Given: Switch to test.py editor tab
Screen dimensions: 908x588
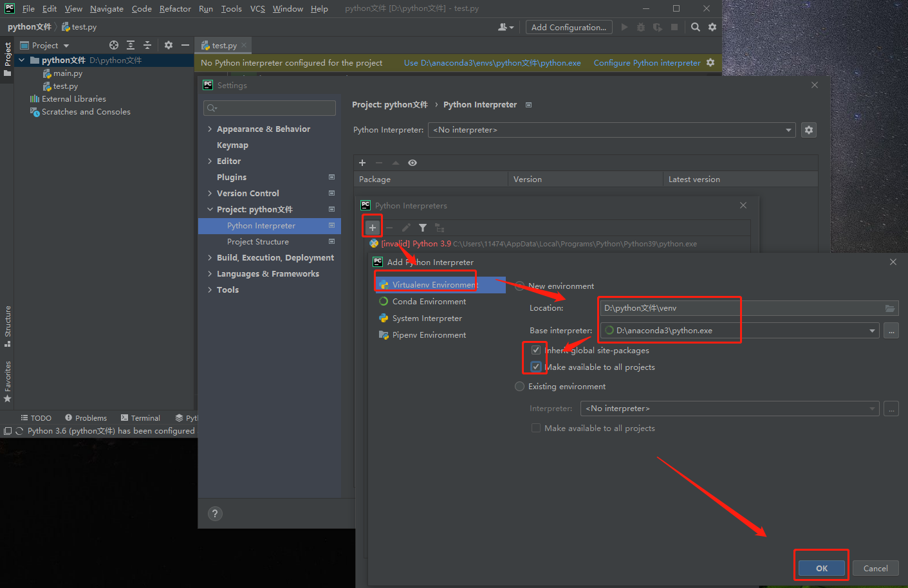Looking at the screenshot, I should (x=223, y=46).
